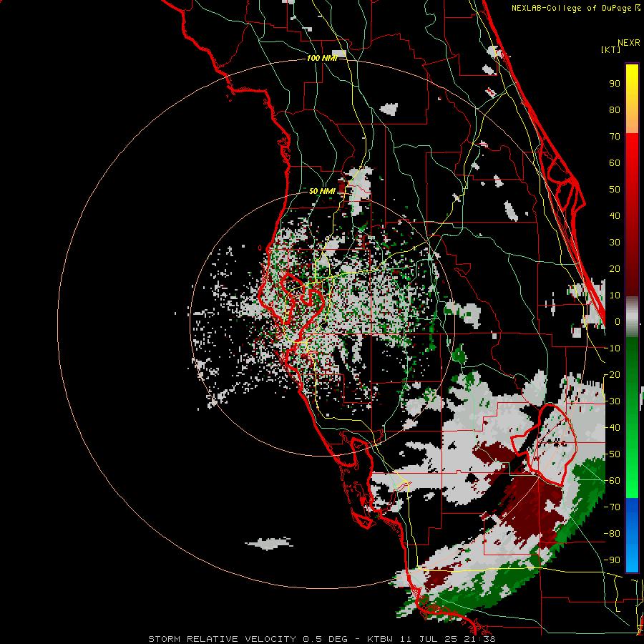Click the -90 value on the velocity scale
This screenshot has height=644, width=644.
[x=612, y=560]
